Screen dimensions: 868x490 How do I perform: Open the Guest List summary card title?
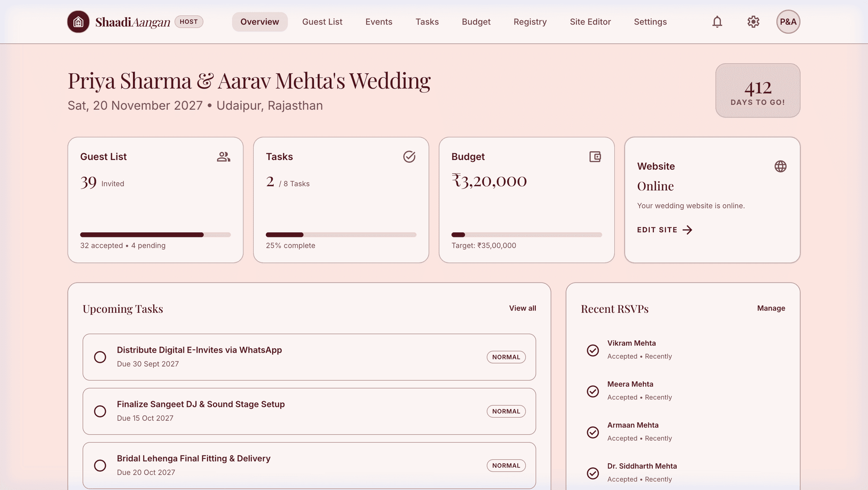click(104, 157)
